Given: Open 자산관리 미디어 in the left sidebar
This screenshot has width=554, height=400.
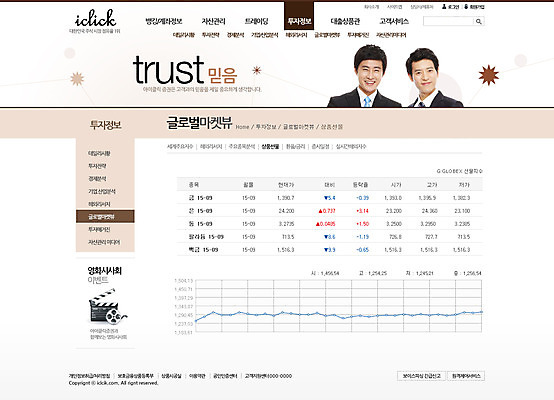Looking at the screenshot, I should (104, 242).
